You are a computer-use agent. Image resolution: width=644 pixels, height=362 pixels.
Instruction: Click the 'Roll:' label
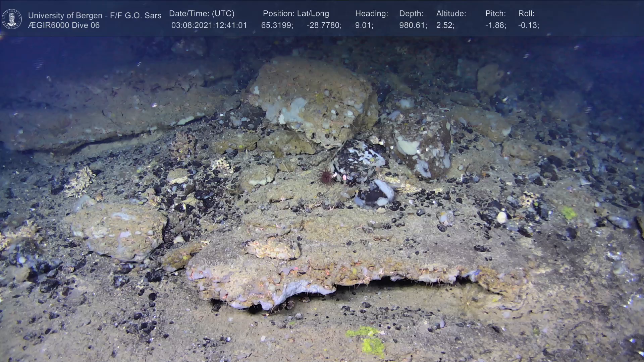pyautogui.click(x=526, y=14)
